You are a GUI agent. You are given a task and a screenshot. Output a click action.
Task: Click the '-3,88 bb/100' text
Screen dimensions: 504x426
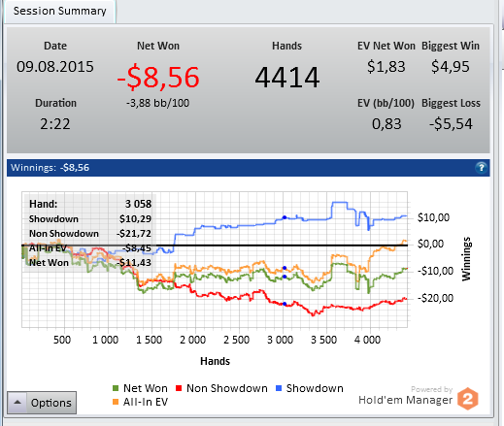click(157, 103)
